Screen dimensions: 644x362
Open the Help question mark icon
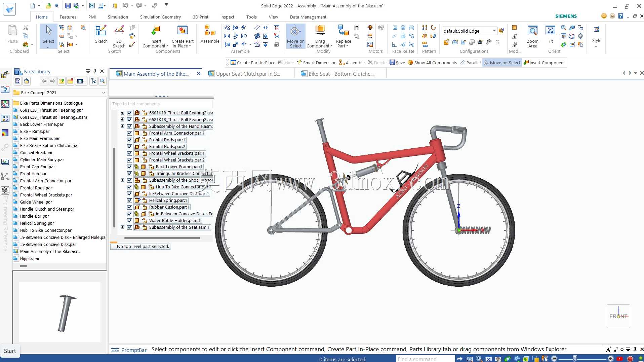[621, 16]
